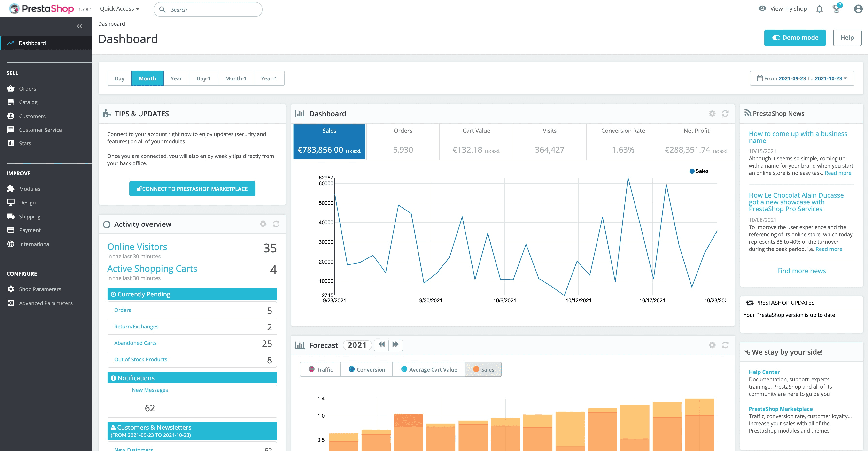Click the notifications bell icon
The image size is (868, 451).
[819, 9]
